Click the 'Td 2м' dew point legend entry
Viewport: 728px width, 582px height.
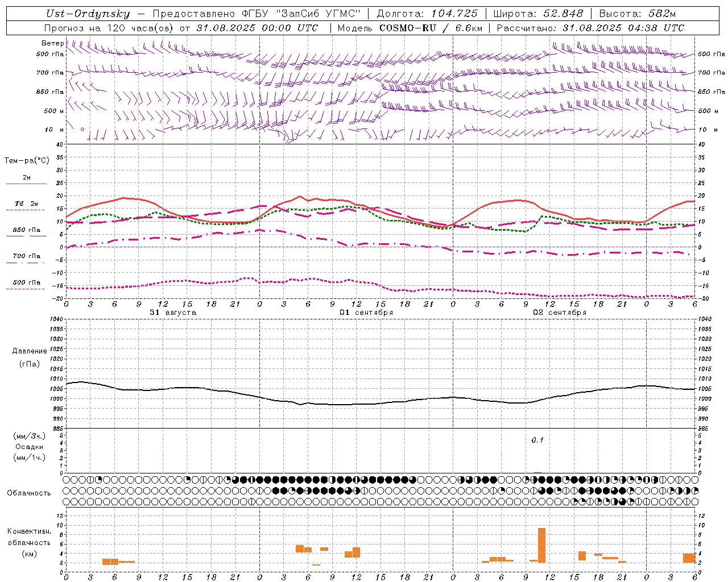click(x=26, y=206)
